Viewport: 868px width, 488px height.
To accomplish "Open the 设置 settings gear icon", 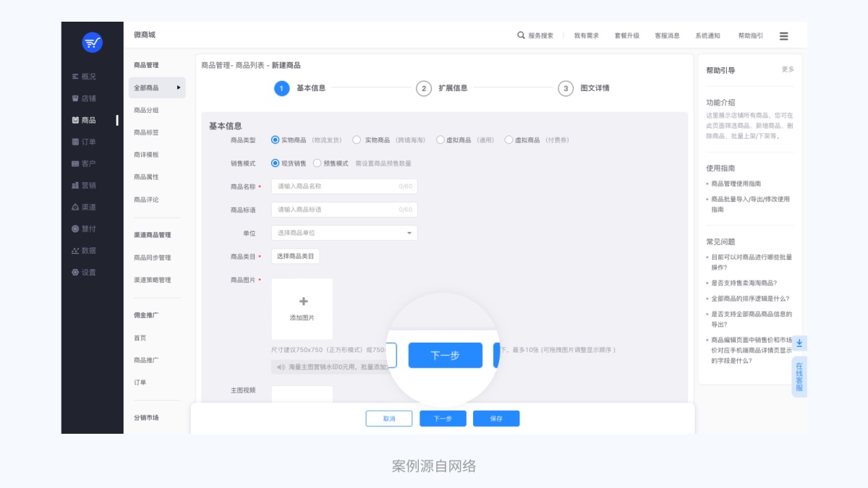I will pos(75,273).
